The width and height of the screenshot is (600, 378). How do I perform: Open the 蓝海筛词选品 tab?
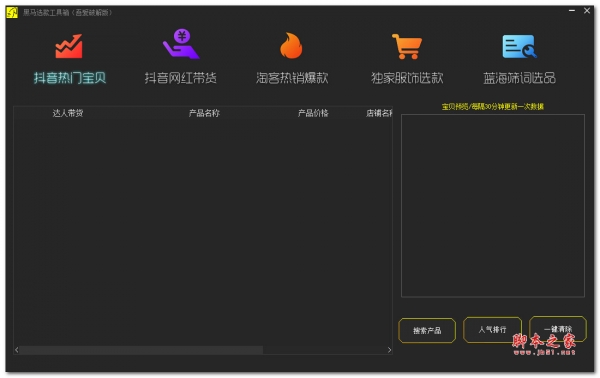pyautogui.click(x=519, y=78)
